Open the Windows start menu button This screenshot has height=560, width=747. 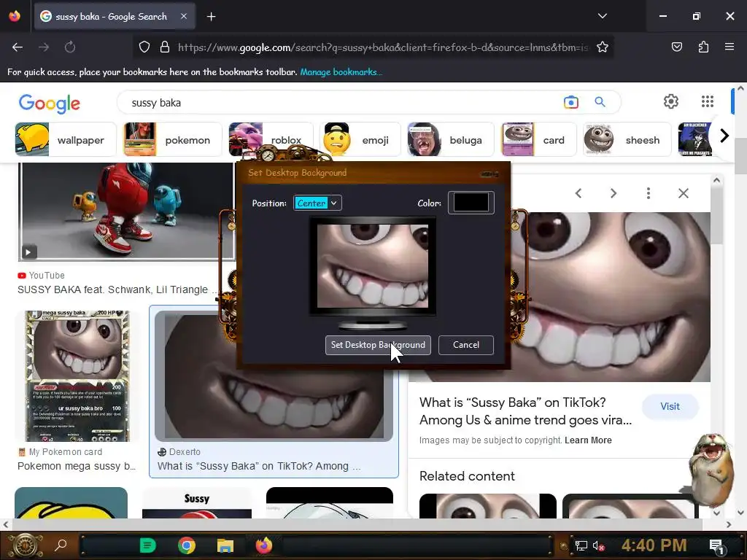click(26, 545)
